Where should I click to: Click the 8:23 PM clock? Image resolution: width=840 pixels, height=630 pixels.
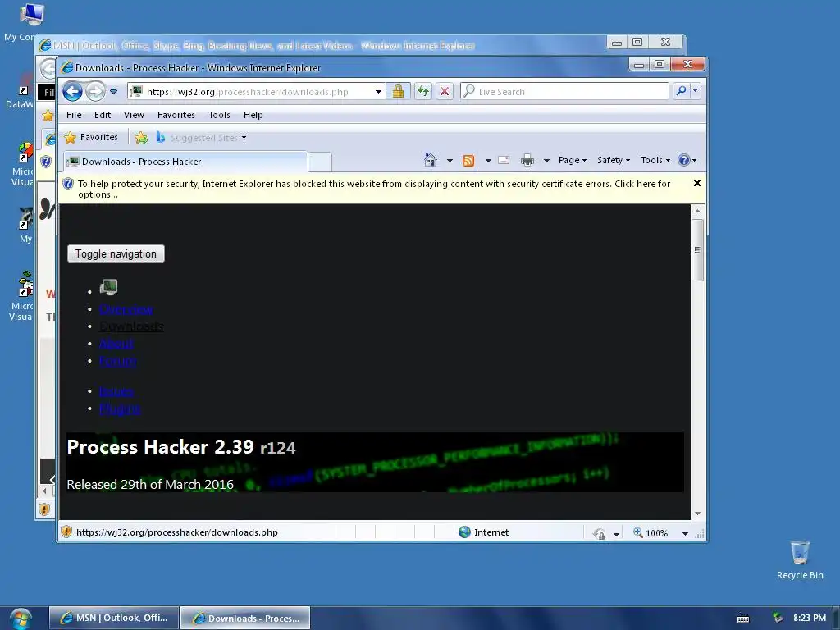[x=810, y=618]
